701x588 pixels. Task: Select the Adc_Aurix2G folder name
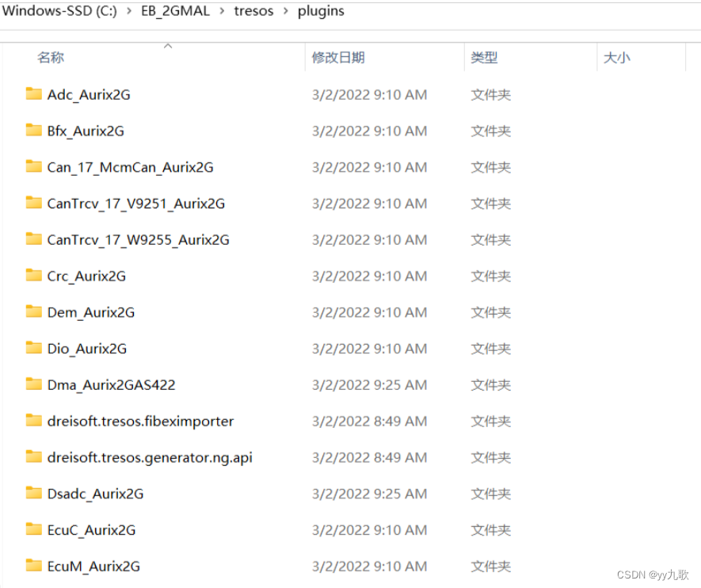[x=89, y=95]
